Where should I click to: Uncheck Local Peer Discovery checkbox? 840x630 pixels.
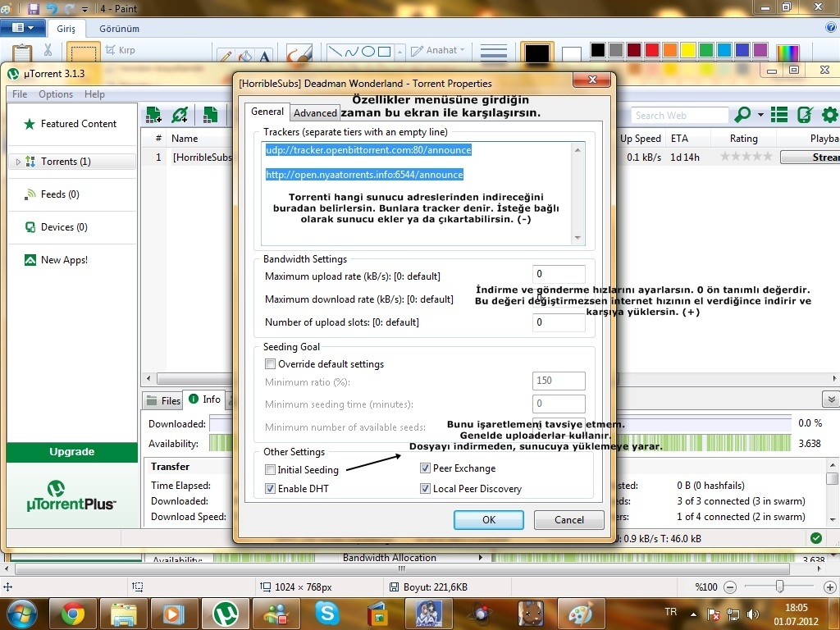click(425, 489)
